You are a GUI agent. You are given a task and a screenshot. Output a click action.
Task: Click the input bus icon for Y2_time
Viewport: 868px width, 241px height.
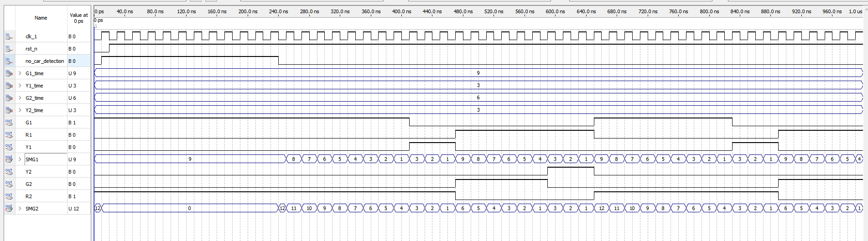tap(9, 110)
